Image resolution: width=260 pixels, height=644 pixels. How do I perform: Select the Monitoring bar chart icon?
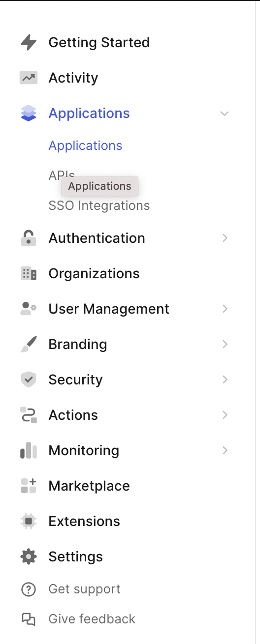coord(29,450)
